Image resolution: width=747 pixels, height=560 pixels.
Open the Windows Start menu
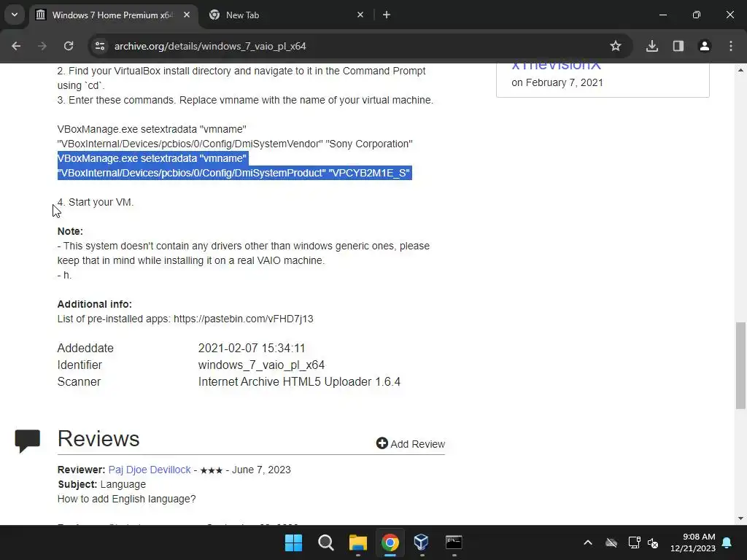(x=293, y=542)
